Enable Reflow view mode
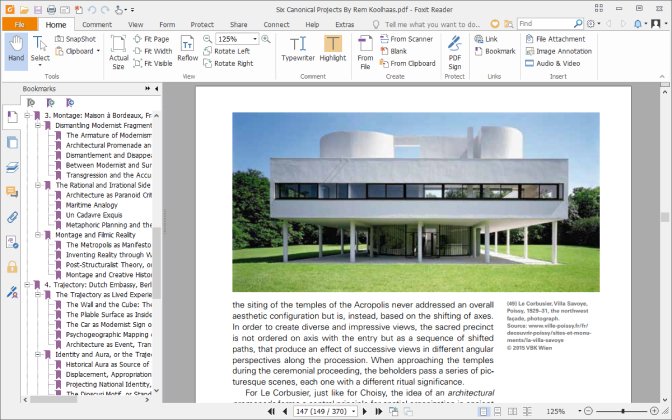This screenshot has height=420, width=672. pos(187,48)
